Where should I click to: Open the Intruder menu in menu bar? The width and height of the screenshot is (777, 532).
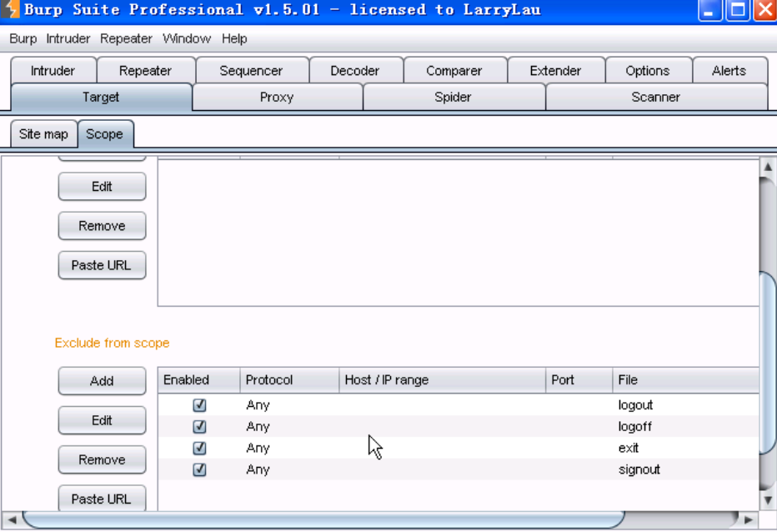coord(68,38)
